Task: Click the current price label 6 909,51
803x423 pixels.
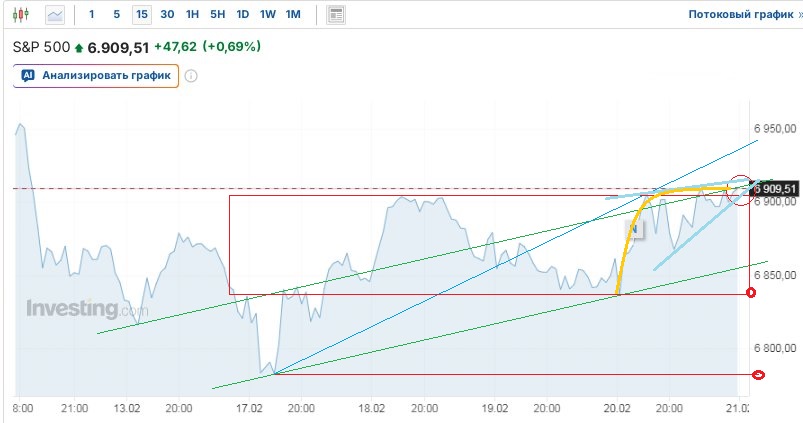Action: tap(774, 188)
